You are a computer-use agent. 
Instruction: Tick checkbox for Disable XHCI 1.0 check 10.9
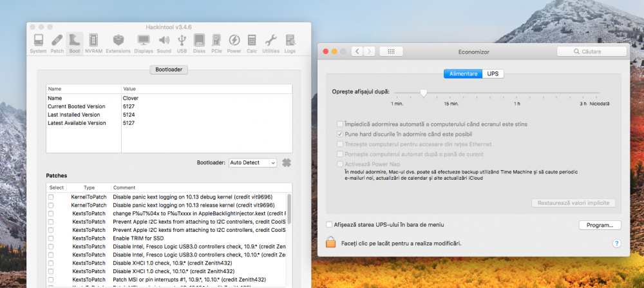(51, 263)
